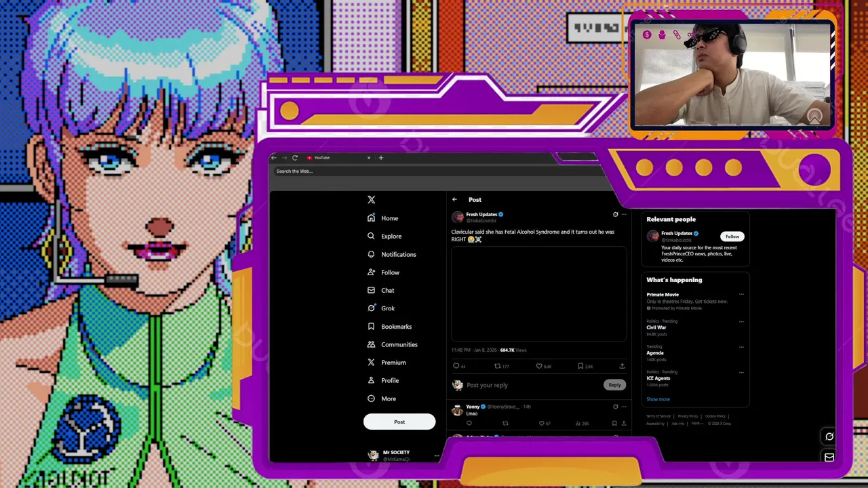Open Terms of Service footer link
868x488 pixels.
pyautogui.click(x=658, y=416)
